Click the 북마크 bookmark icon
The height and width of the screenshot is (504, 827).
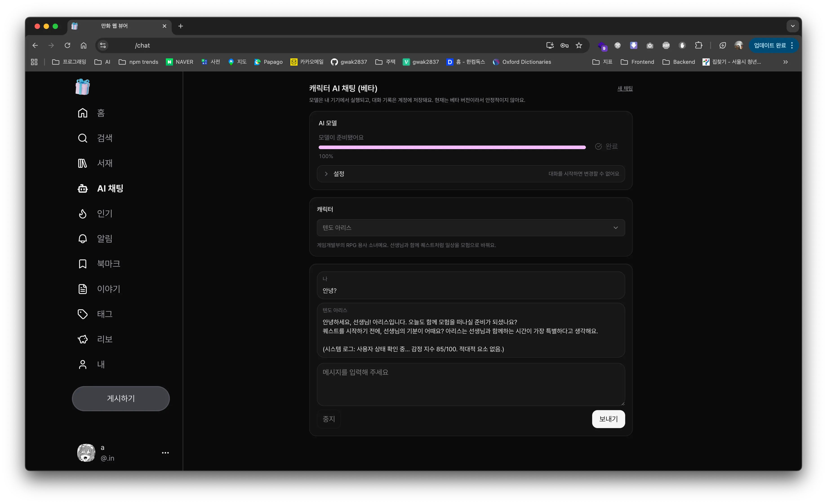pos(82,264)
